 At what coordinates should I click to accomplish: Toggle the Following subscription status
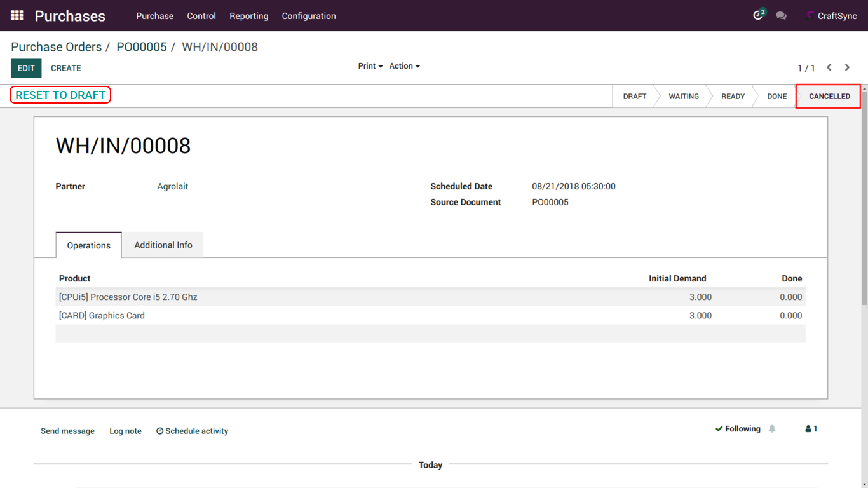point(738,429)
